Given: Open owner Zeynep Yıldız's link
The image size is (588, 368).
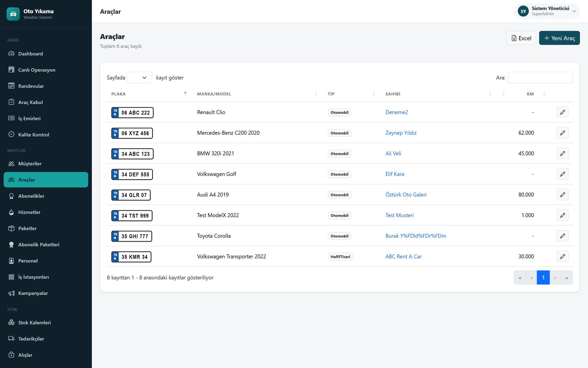Looking at the screenshot, I should pyautogui.click(x=401, y=133).
